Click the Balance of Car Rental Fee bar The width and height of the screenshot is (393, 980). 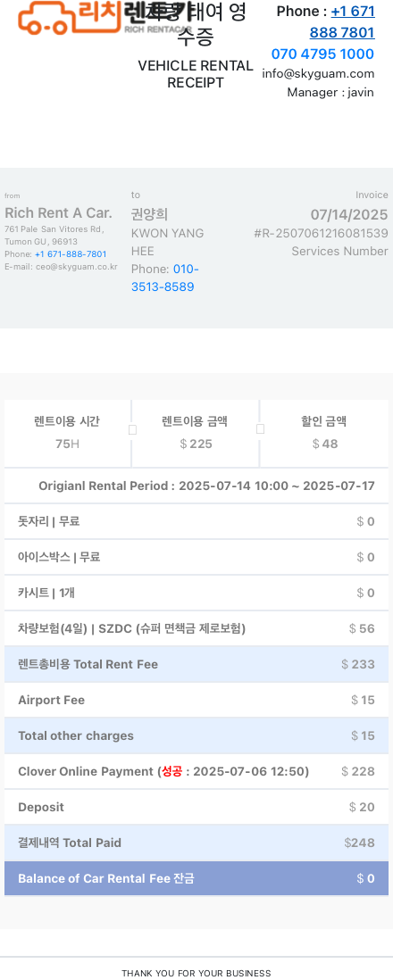coord(196,879)
